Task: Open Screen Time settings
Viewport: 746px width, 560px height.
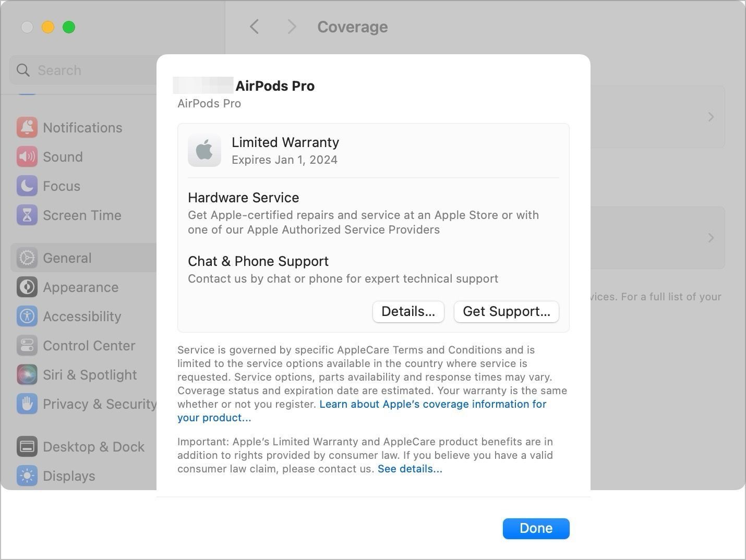Action: tap(82, 215)
